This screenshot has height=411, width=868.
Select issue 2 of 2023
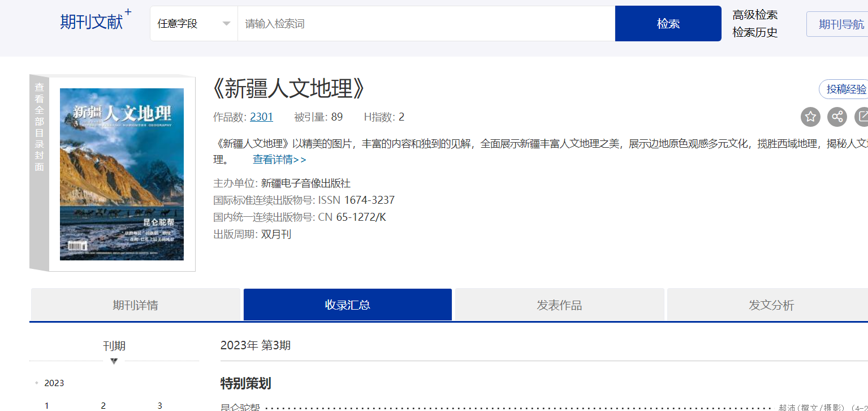click(x=103, y=405)
